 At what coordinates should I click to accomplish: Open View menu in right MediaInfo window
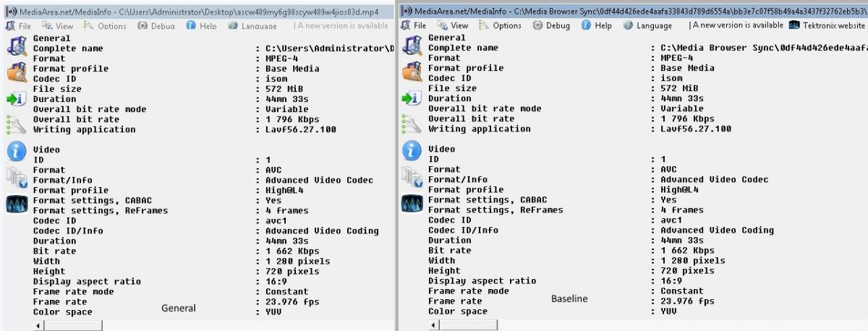[x=451, y=25]
